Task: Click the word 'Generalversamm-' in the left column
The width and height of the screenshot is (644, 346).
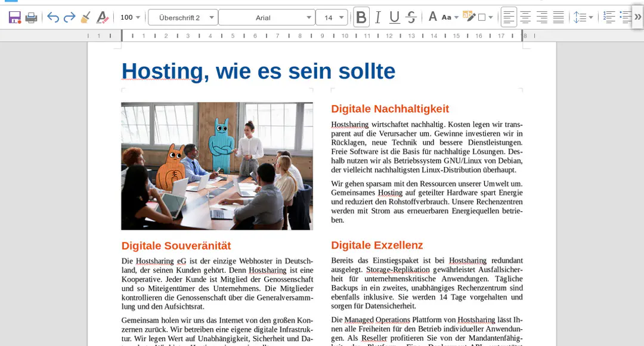Action: pyautogui.click(x=286, y=298)
